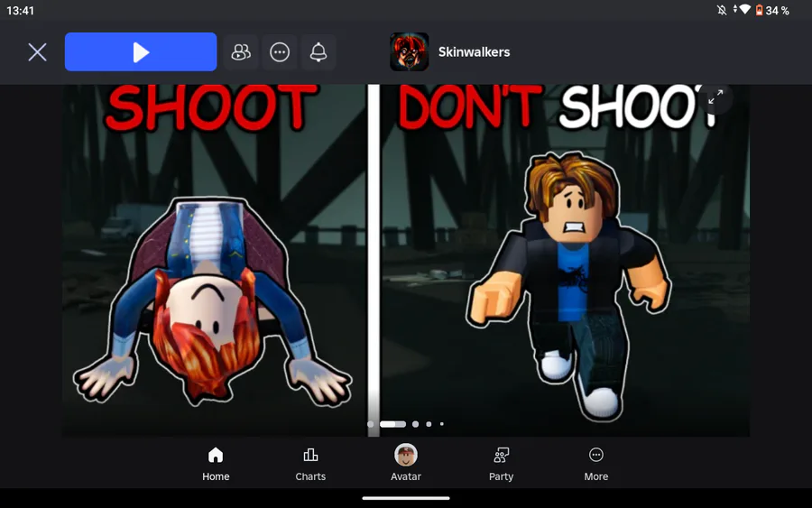The height and width of the screenshot is (508, 812).
Task: Open the game's Shoot / Don't Shoot preview image
Action: point(406,261)
